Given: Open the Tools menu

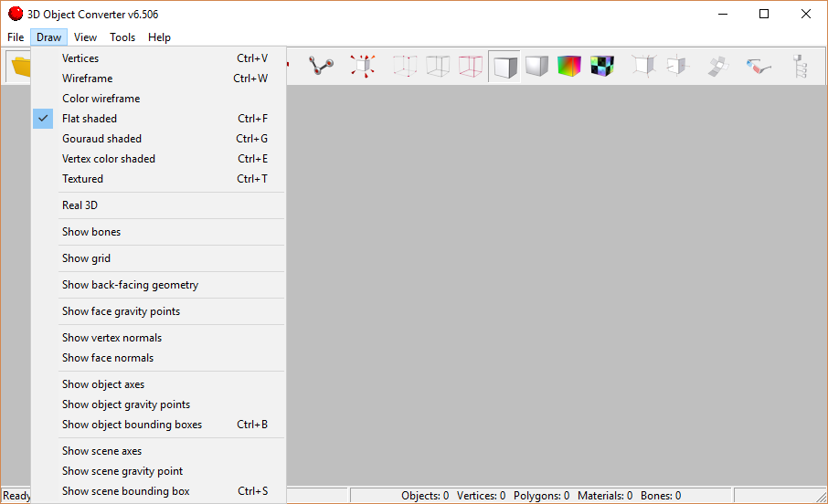Looking at the screenshot, I should click(122, 37).
